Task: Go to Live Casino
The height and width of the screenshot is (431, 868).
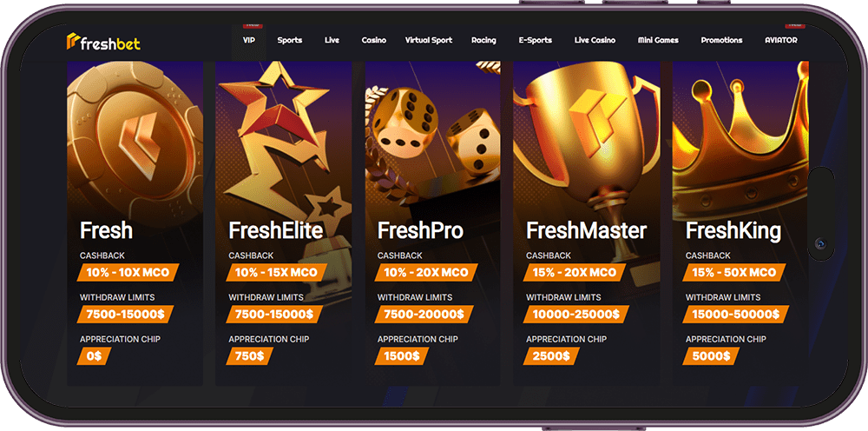Action: pos(595,41)
